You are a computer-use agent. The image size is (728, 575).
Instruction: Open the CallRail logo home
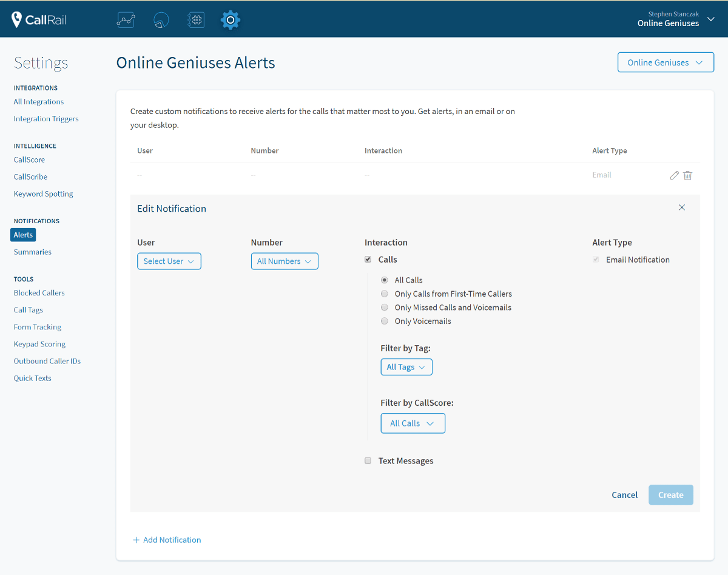[39, 20]
